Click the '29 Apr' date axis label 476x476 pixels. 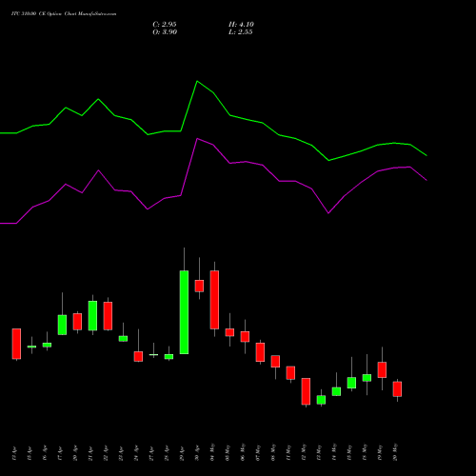point(183,453)
